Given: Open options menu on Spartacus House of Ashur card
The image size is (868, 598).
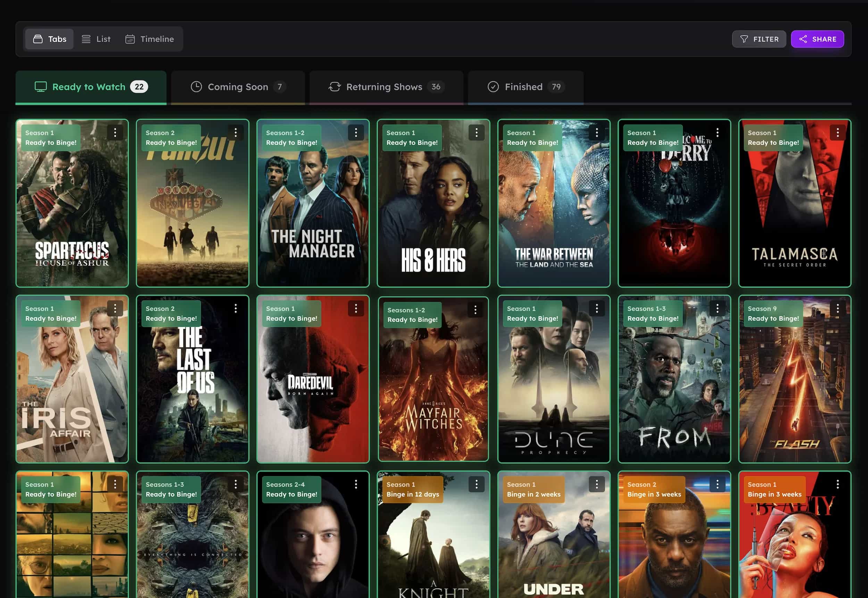Looking at the screenshot, I should coord(115,132).
